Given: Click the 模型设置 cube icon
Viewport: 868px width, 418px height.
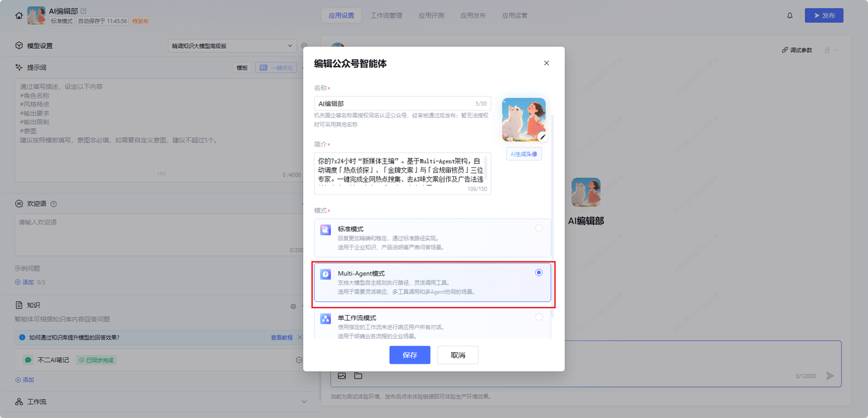Looking at the screenshot, I should 19,45.
